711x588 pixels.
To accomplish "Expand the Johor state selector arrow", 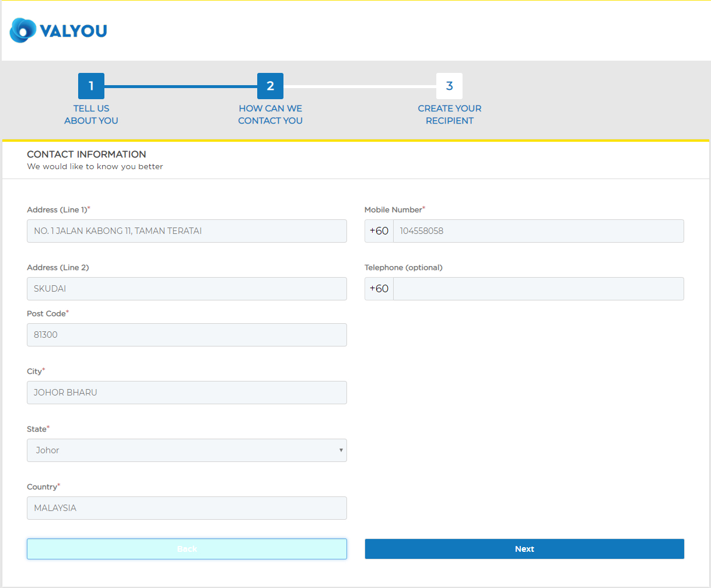I will (341, 450).
